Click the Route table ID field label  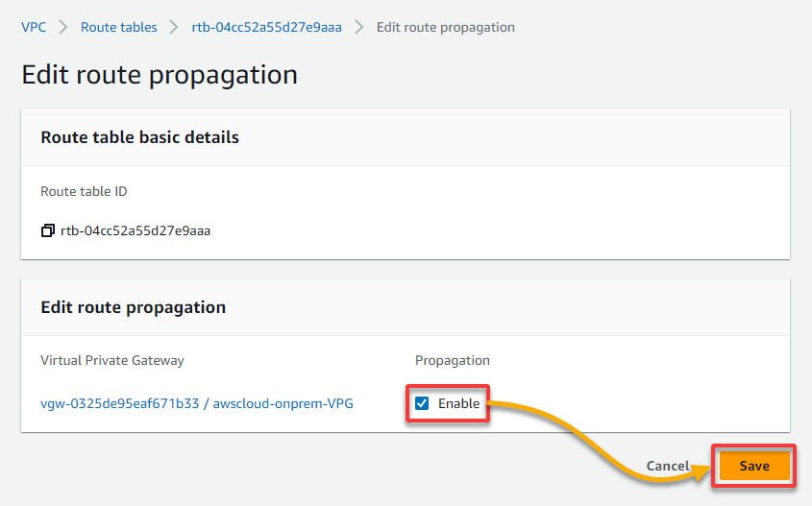pos(84,191)
